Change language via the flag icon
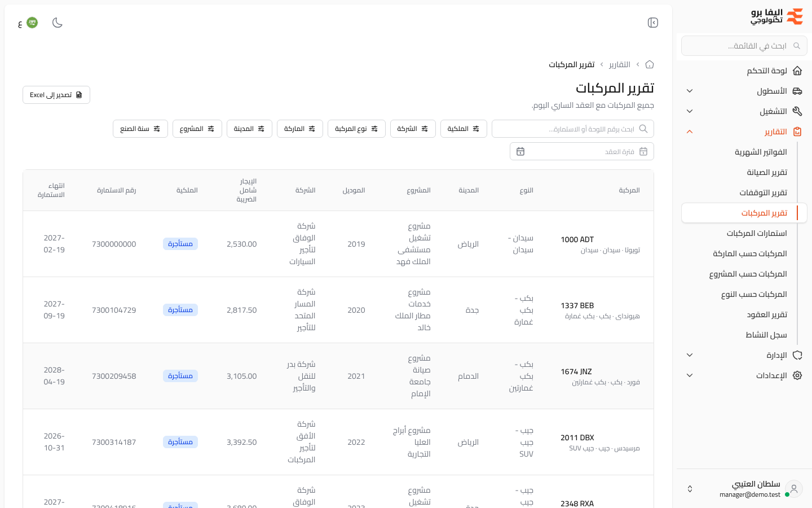Viewport: 812px width, 508px height. pyautogui.click(x=32, y=23)
